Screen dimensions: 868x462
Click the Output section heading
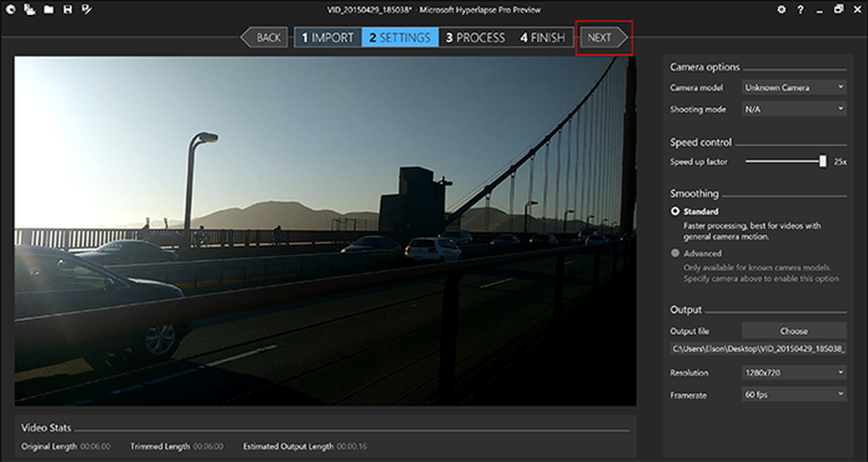(686, 309)
